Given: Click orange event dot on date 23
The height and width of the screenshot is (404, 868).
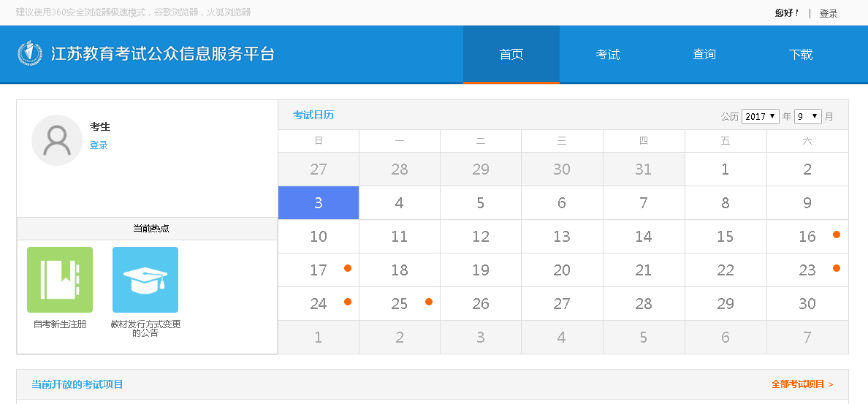Looking at the screenshot, I should point(837,268).
